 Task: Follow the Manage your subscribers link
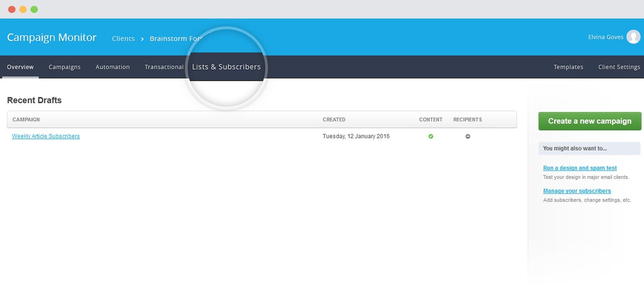tap(577, 191)
